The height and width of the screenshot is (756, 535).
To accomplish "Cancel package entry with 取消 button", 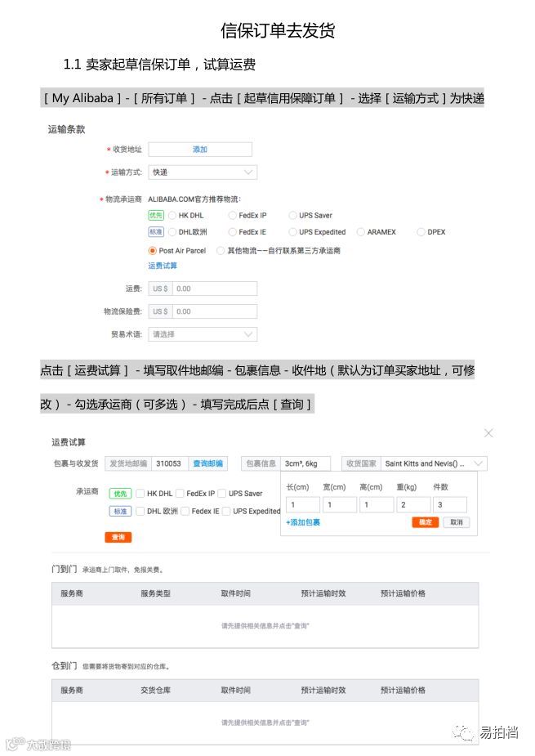I will click(457, 522).
